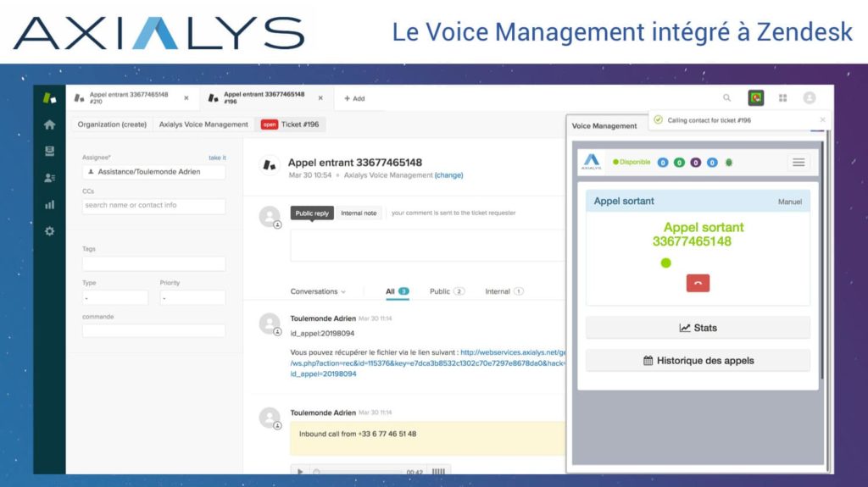Image resolution: width=868 pixels, height=487 pixels.
Task: Play the call recording
Action: (x=300, y=472)
